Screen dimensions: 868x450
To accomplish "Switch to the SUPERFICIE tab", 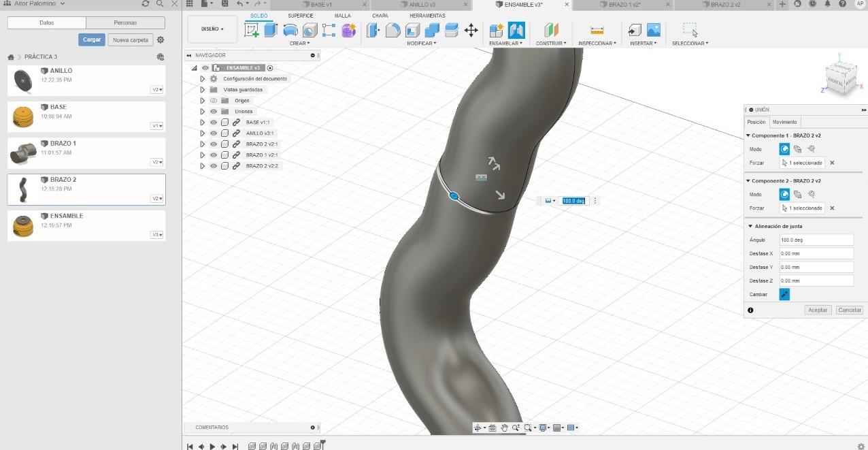I will [301, 16].
